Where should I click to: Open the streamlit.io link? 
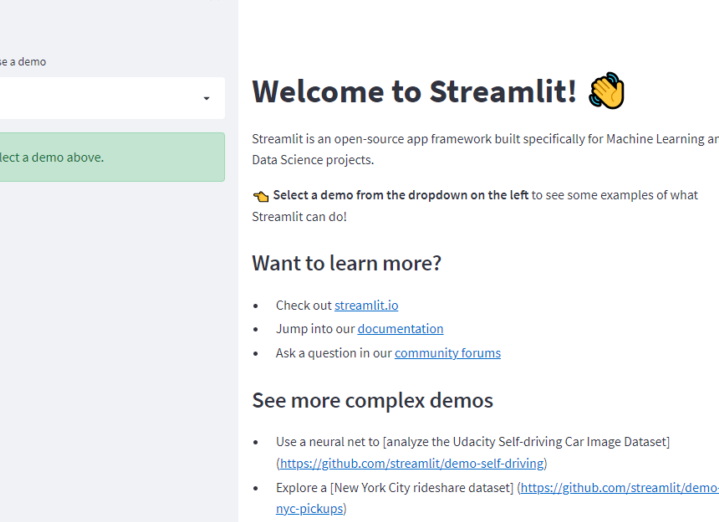pos(366,305)
